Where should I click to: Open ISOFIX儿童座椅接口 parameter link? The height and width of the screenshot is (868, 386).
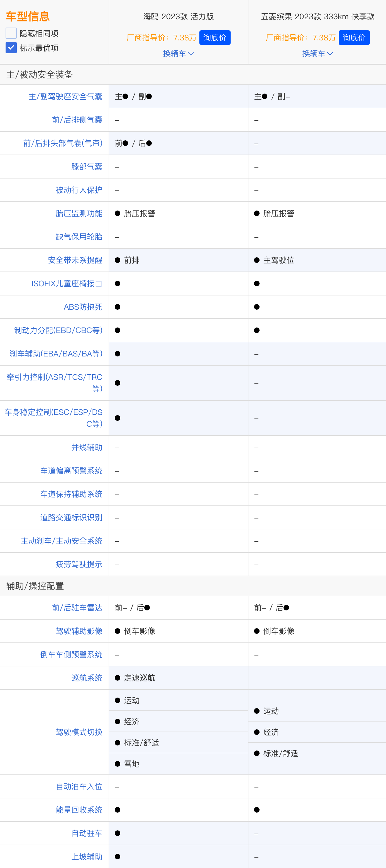click(x=67, y=283)
